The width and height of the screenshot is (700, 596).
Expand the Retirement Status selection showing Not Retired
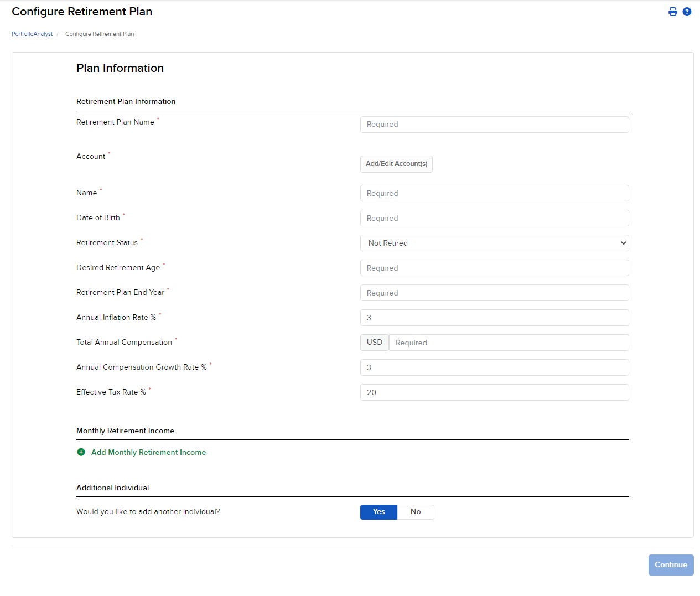coord(494,242)
